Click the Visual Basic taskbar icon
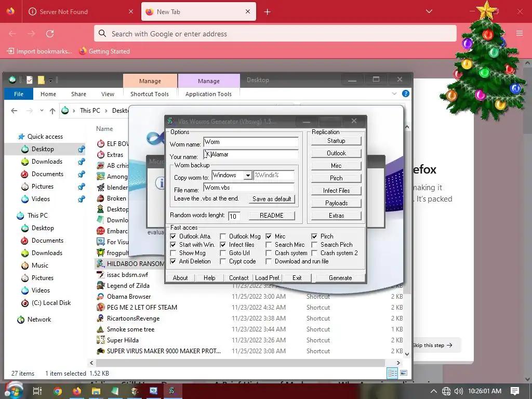The image size is (532, 399). (153, 391)
